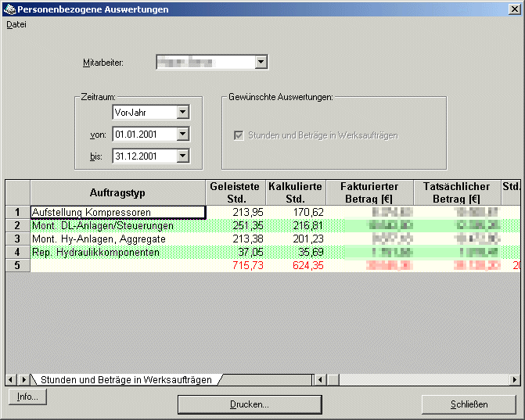Click the vertical scrollbar up arrow
The width and height of the screenshot is (525, 420).
click(515, 185)
